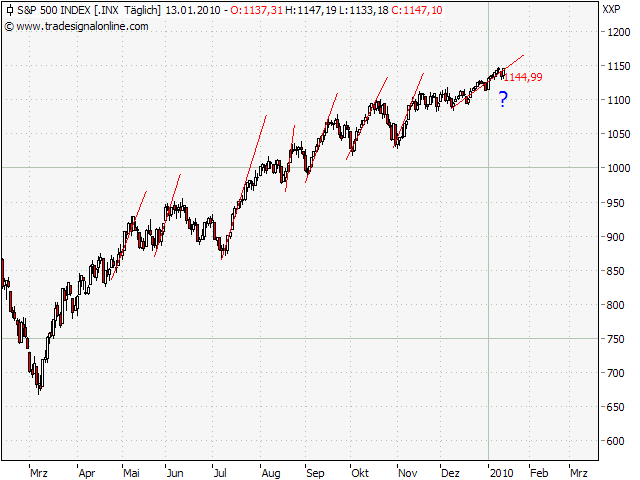Click the Dez label on the time axis
The image size is (640, 480).
(451, 473)
